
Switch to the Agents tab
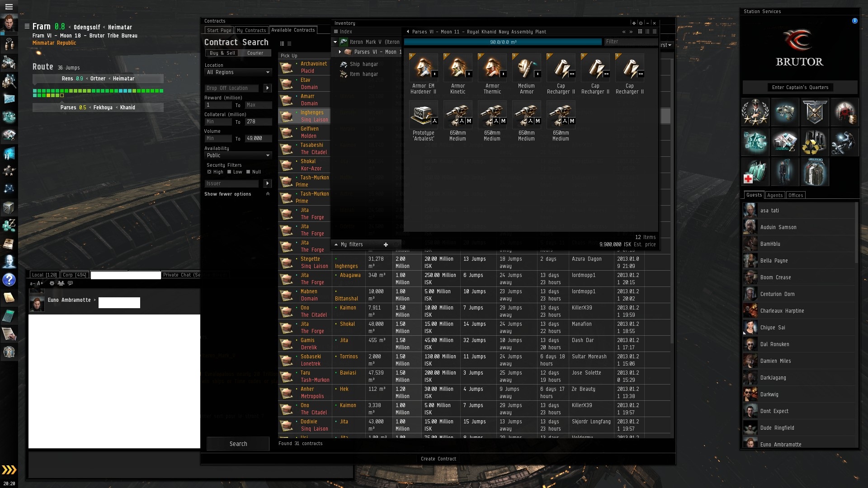[774, 195]
